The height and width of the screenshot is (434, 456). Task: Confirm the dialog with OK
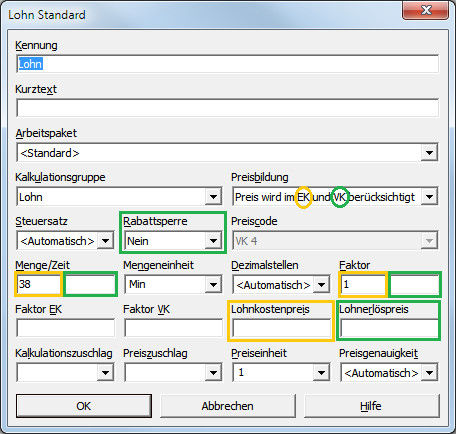pos(84,406)
